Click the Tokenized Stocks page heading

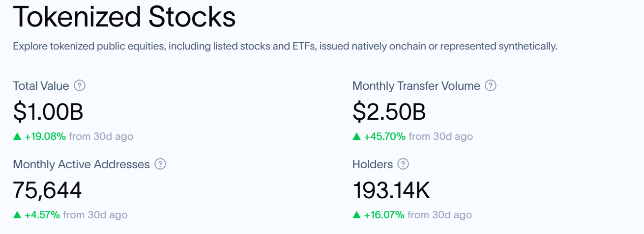pos(124,17)
